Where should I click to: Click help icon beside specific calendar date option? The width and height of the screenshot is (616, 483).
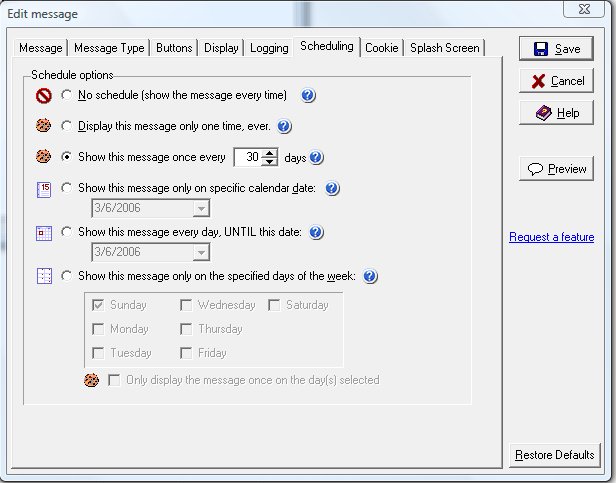point(333,188)
